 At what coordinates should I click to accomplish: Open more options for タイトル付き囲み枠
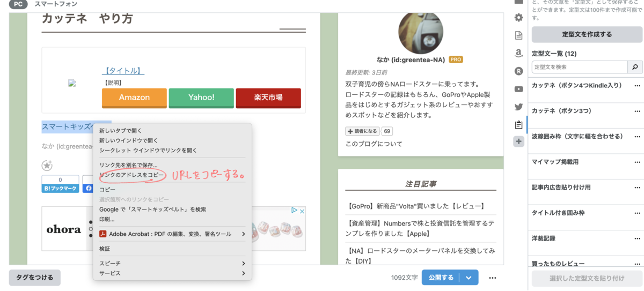[x=637, y=213]
